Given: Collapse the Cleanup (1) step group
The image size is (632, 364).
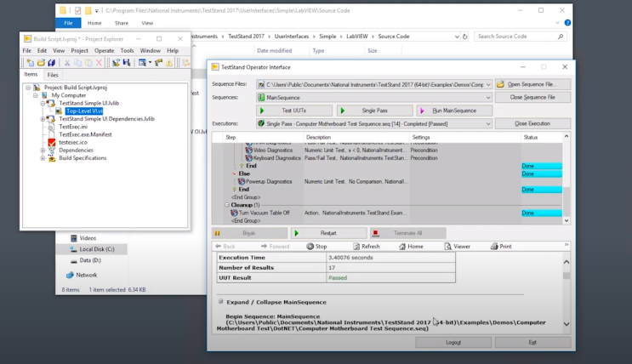Looking at the screenshot, I should point(226,205).
